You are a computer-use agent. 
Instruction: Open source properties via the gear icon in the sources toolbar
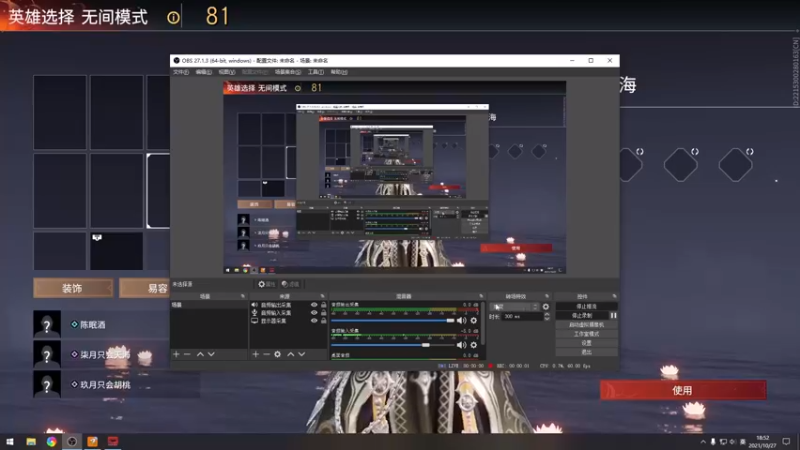click(x=278, y=354)
